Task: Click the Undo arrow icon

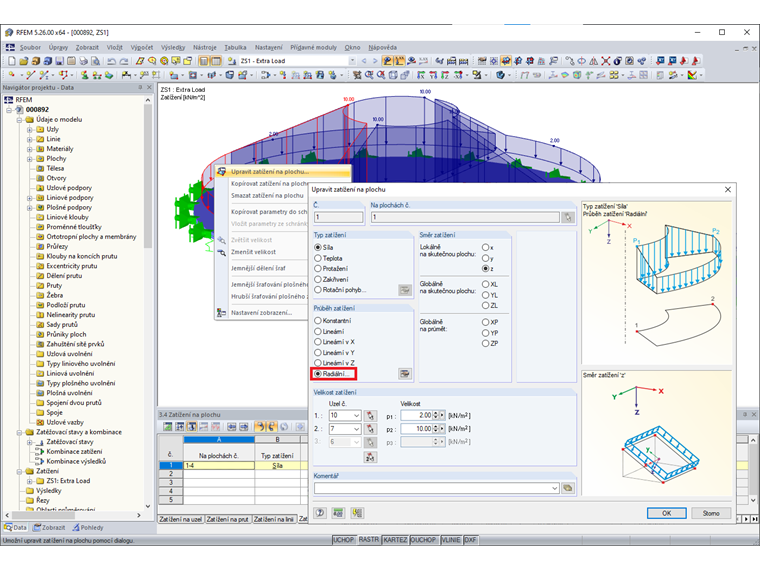Action: coord(111,61)
